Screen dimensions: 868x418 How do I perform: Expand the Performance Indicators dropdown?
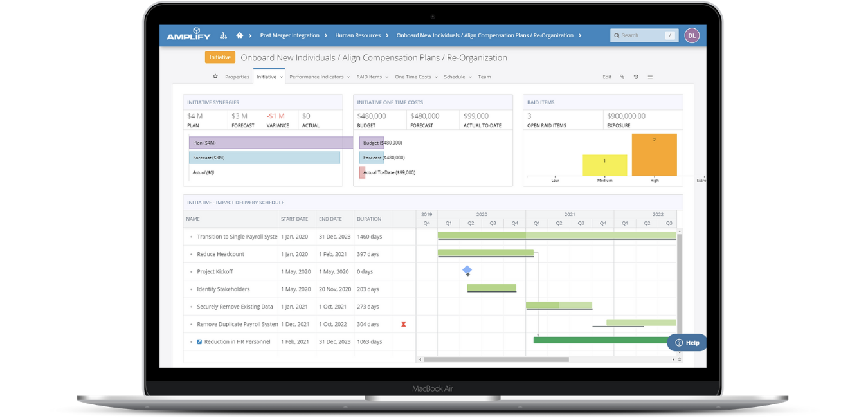point(348,77)
